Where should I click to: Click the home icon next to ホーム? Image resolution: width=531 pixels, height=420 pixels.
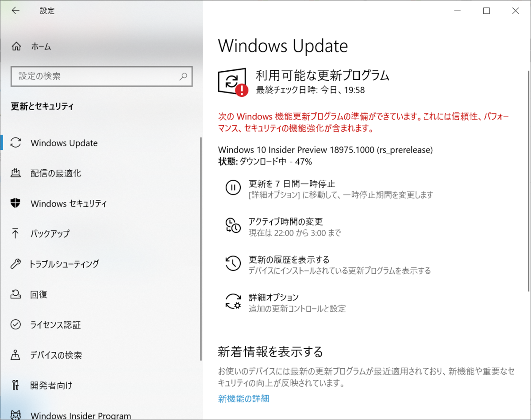click(16, 46)
